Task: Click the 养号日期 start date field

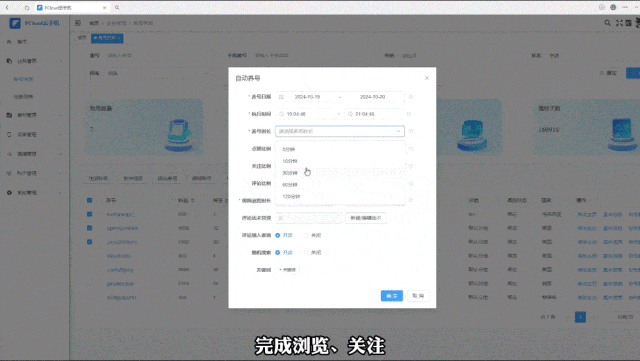Action: point(307,97)
